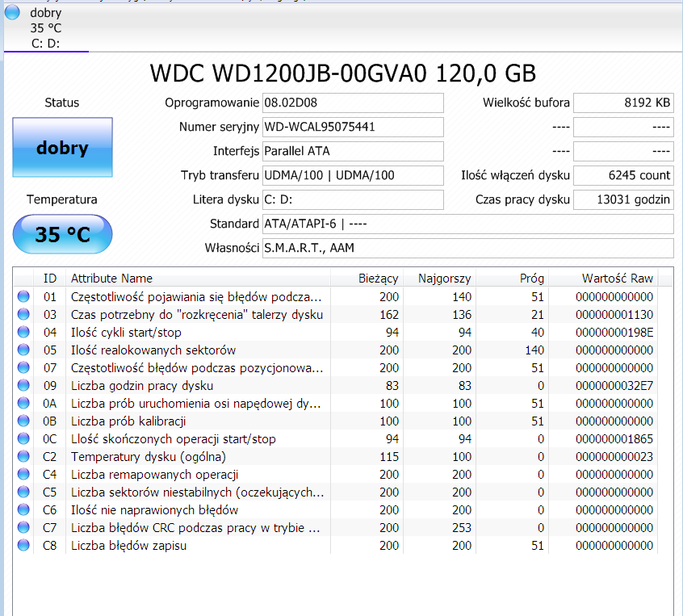683x616 pixels.
Task: Click raw value 000000001130 in row 03
Action: pos(614,315)
